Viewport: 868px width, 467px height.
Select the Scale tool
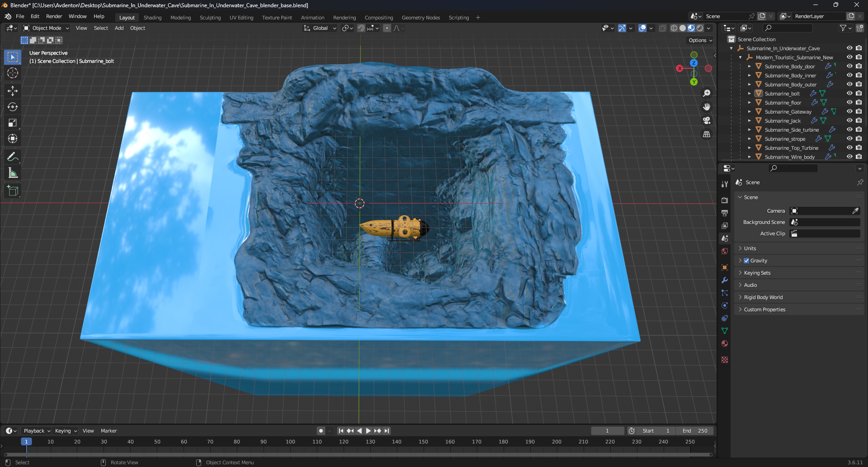tap(13, 123)
